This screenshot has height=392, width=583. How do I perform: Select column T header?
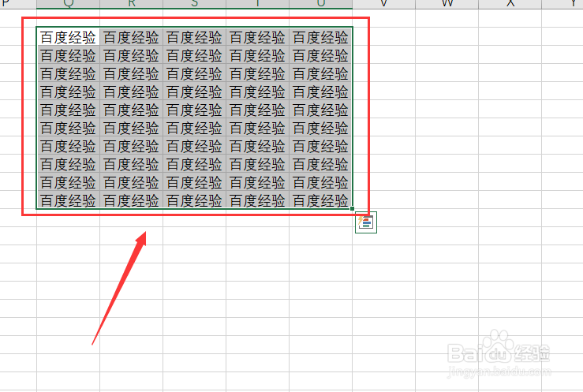click(258, 4)
